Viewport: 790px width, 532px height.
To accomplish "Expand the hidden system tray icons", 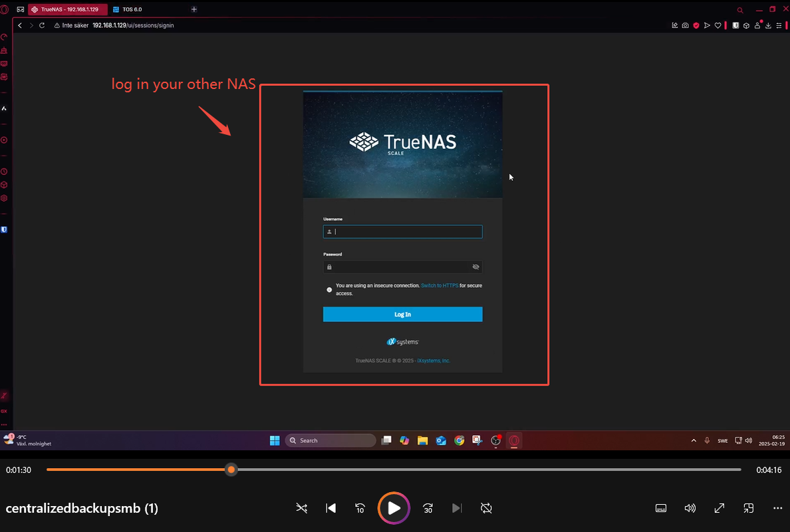I will tap(694, 440).
